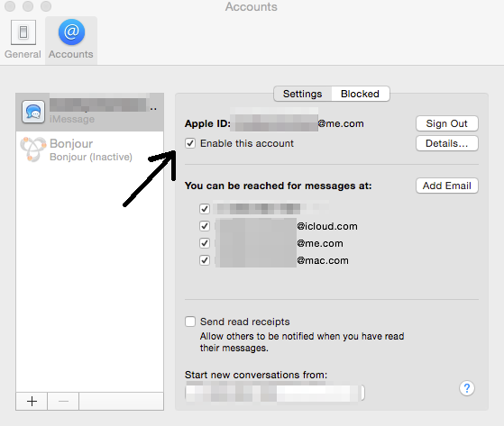Open the General preferences pane icon

pyautogui.click(x=23, y=32)
